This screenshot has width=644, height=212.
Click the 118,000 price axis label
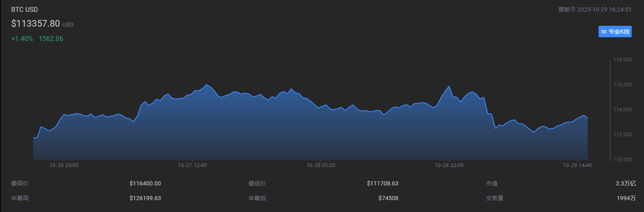click(x=622, y=60)
